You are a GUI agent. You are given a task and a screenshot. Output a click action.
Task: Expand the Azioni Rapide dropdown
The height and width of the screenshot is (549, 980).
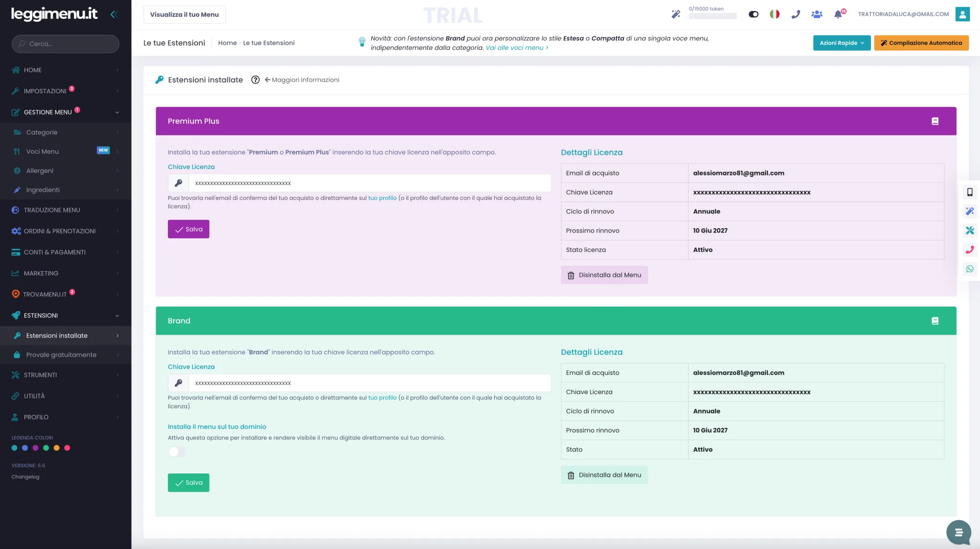point(842,43)
